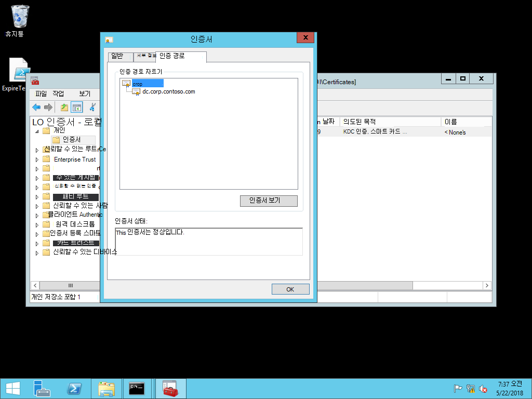Click the tree pane horizontal scrollbar thumb

[71, 285]
